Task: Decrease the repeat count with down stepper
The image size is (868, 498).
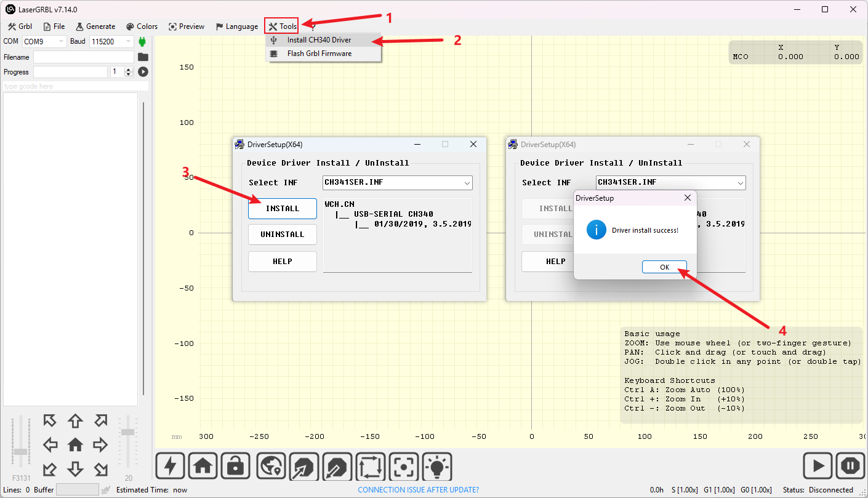Action: click(128, 74)
